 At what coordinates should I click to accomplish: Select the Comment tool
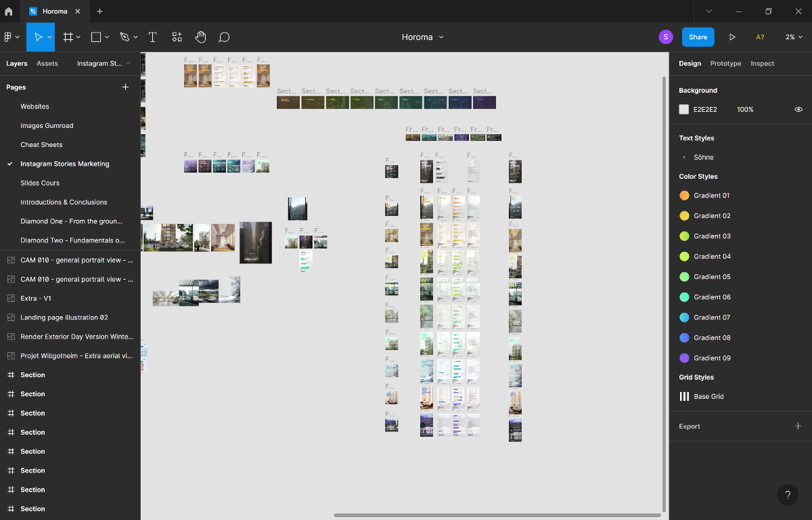[x=224, y=37]
